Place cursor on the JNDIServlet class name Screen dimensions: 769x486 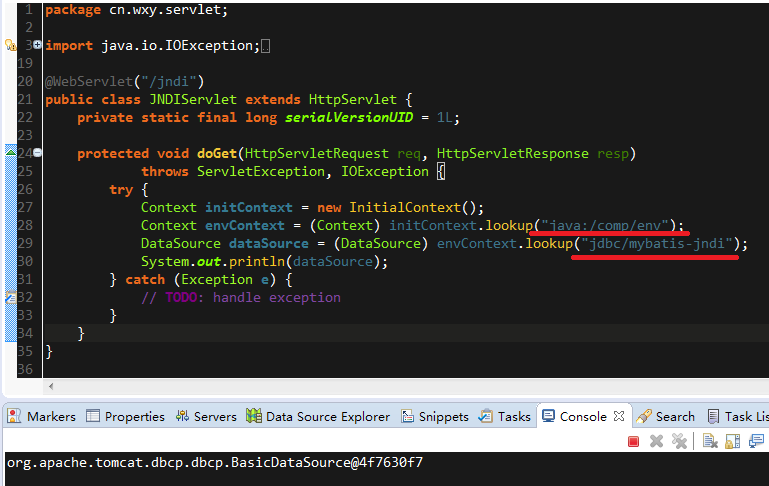coord(193,100)
